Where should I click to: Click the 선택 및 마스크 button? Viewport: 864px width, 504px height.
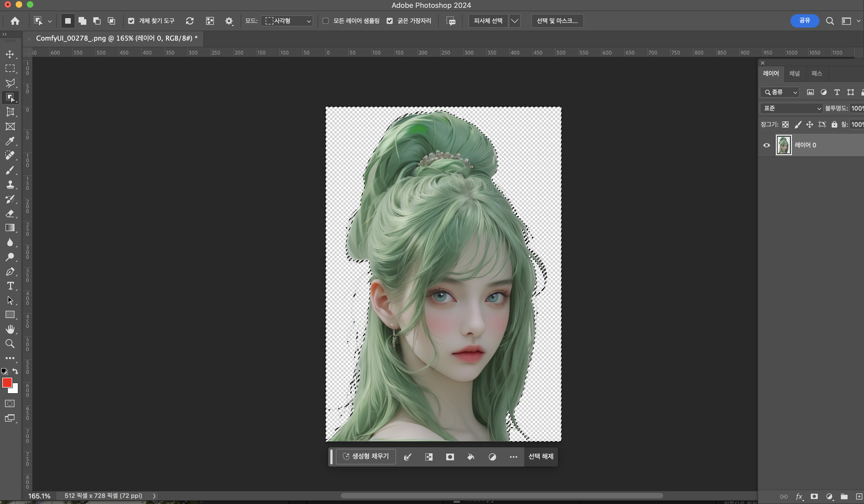[x=557, y=21]
